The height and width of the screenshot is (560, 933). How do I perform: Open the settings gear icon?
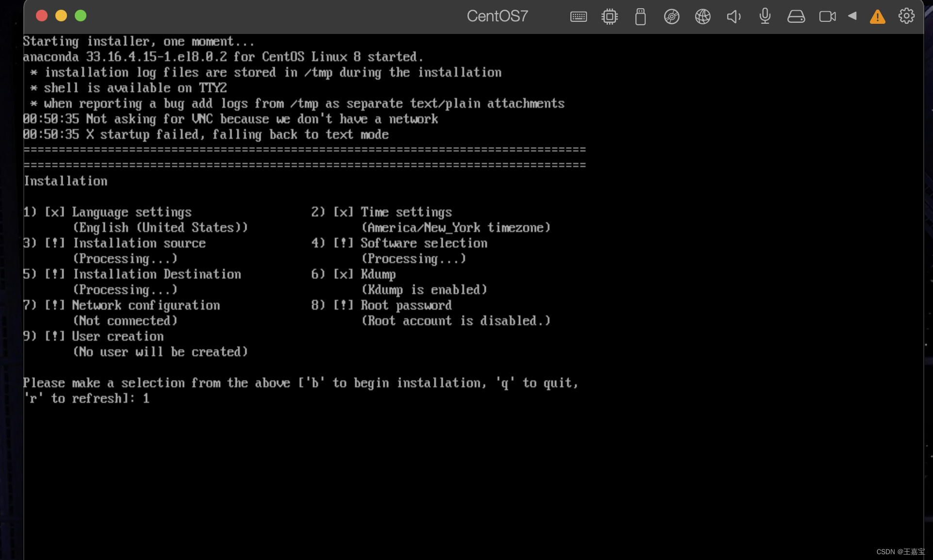(906, 16)
